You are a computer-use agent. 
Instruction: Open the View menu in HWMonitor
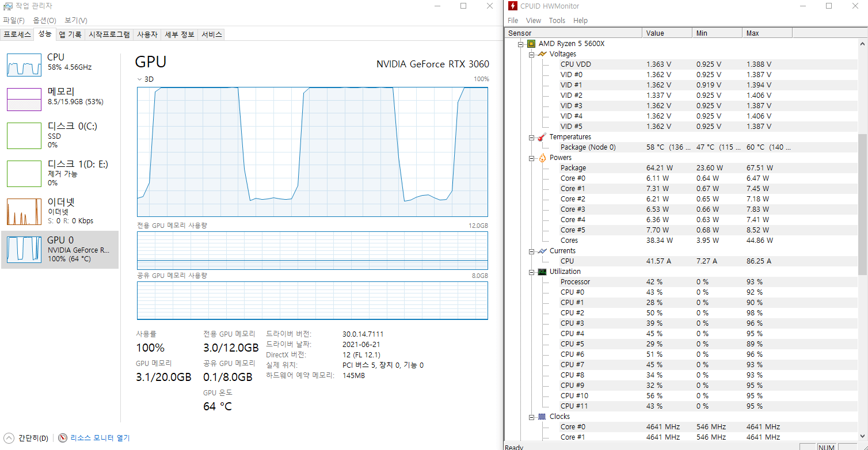tap(534, 20)
